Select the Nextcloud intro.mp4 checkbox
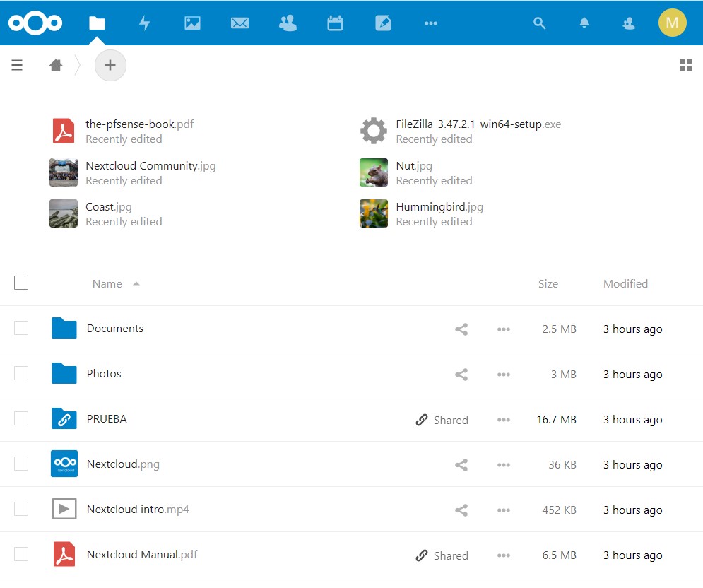The height and width of the screenshot is (588, 703). point(21,509)
